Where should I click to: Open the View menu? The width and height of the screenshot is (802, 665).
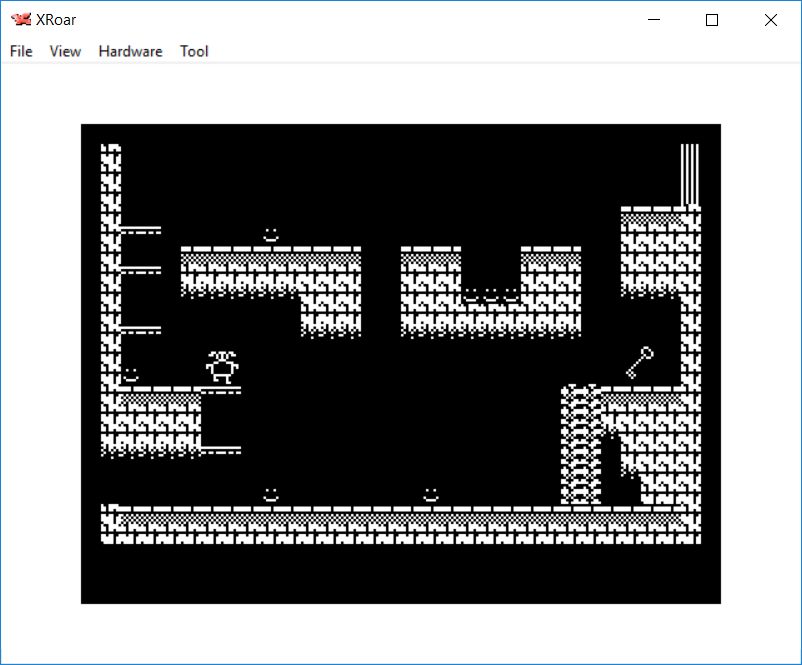pyautogui.click(x=65, y=51)
